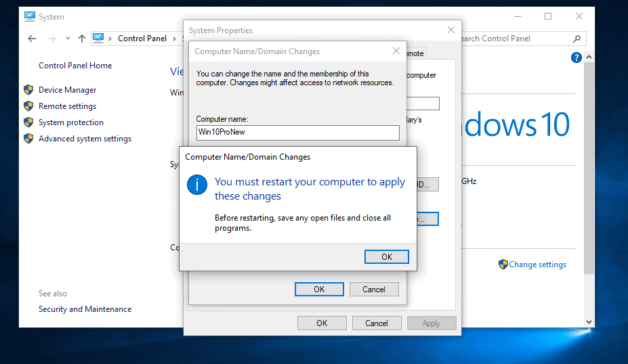Open Device Manager link
628x364 pixels.
[67, 90]
